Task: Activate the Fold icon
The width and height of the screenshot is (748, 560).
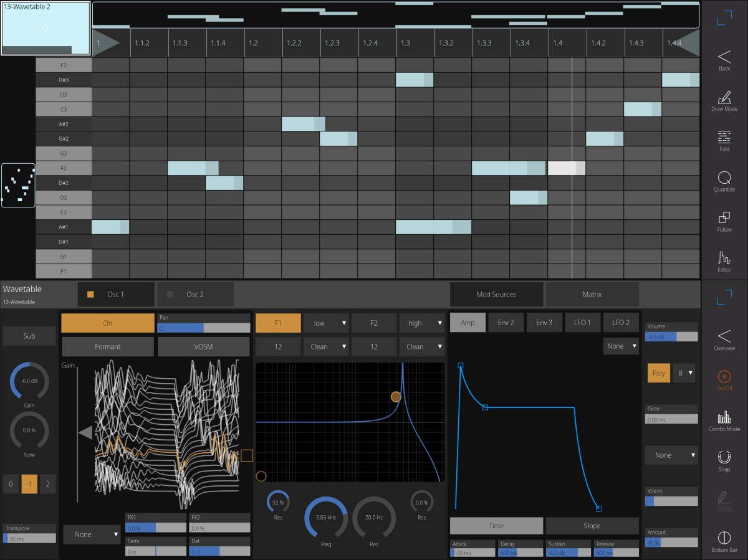Action: (724, 140)
